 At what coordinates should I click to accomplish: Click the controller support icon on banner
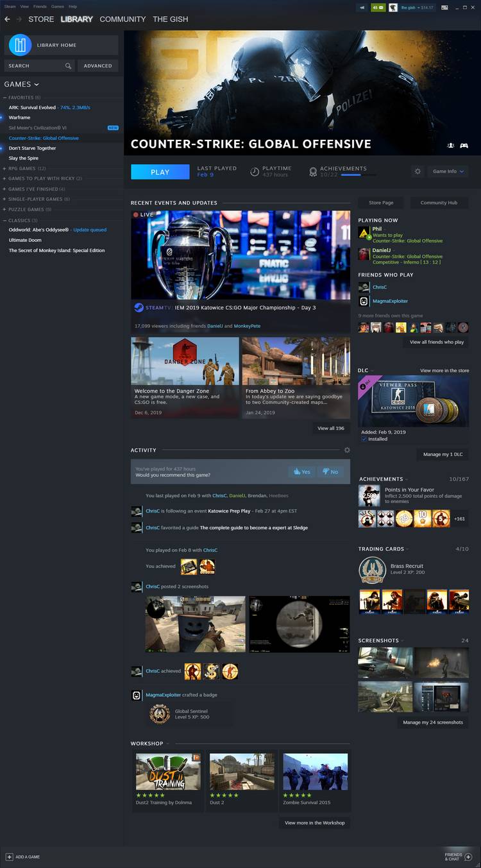coord(464,146)
